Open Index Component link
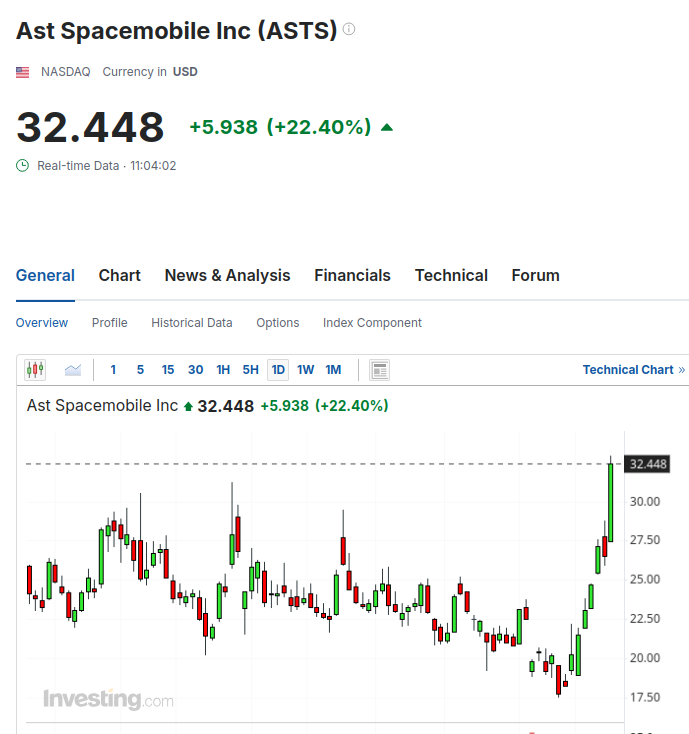 pyautogui.click(x=372, y=323)
